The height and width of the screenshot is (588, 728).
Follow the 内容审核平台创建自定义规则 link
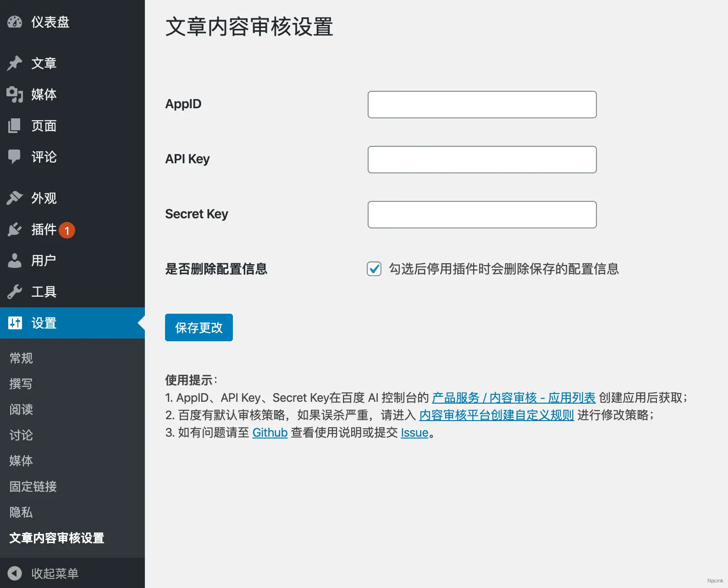pyautogui.click(x=496, y=415)
